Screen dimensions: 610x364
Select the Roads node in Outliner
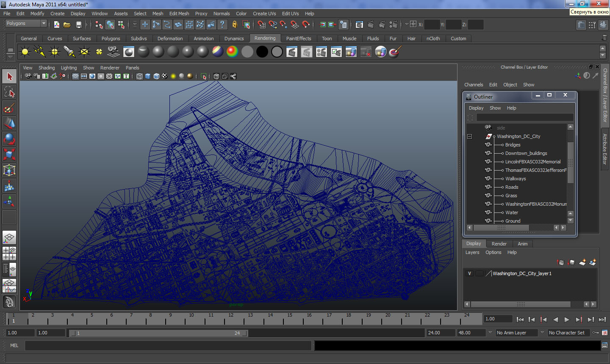click(x=511, y=187)
